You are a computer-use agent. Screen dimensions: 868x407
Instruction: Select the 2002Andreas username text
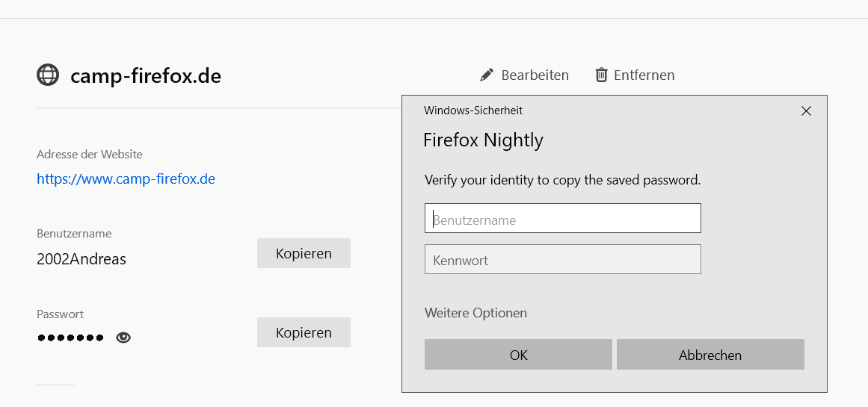[x=81, y=260]
